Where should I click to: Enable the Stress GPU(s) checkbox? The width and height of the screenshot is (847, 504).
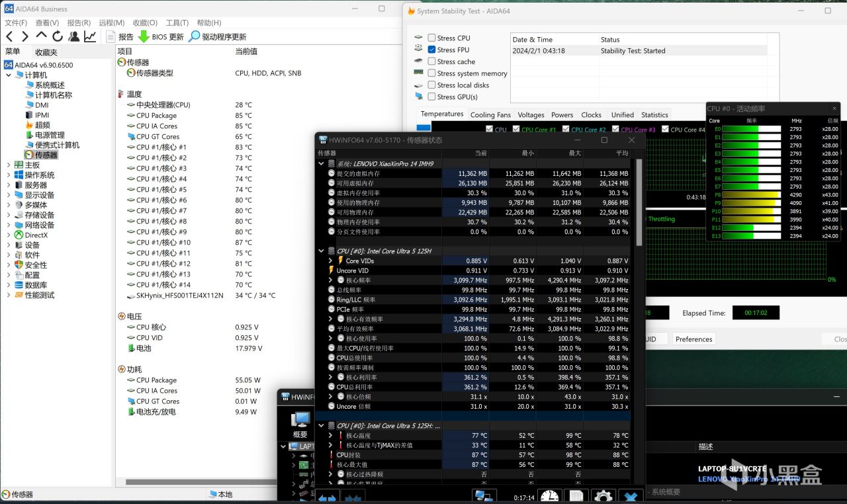(431, 97)
